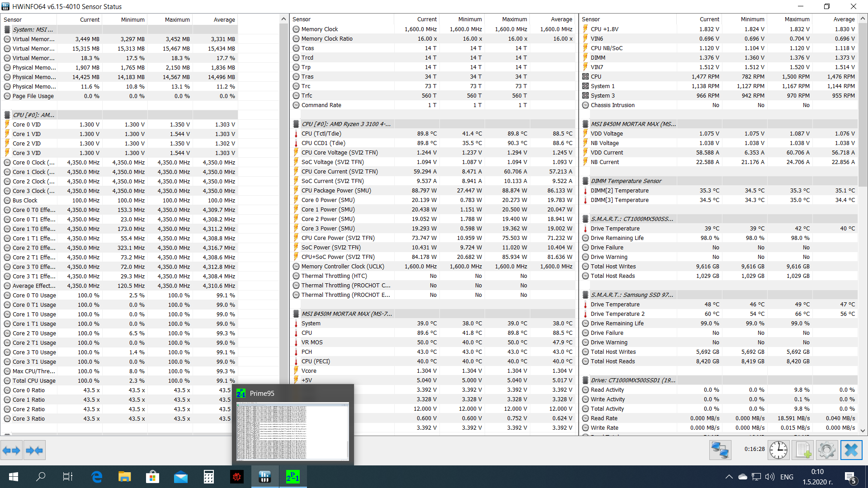This screenshot has width=868, height=488.
Task: Select 'Memory Controller Clock (UCLK)' row
Action: click(433, 266)
